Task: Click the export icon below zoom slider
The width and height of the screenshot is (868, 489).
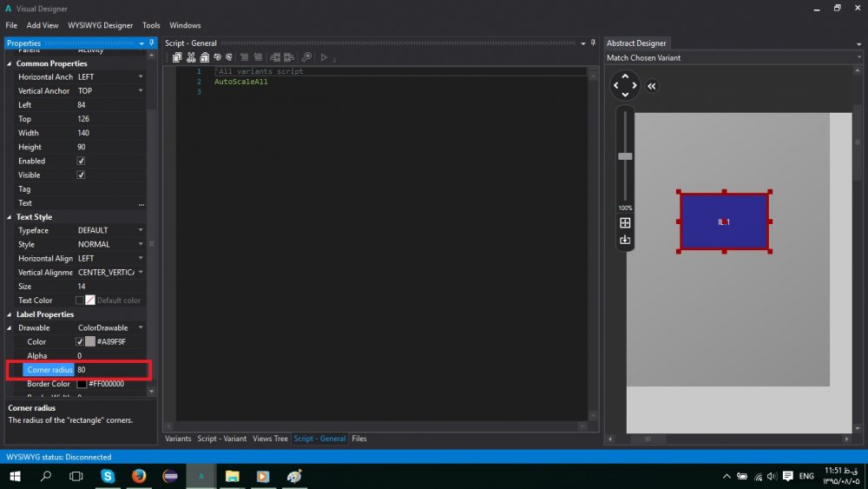Action: (x=625, y=240)
